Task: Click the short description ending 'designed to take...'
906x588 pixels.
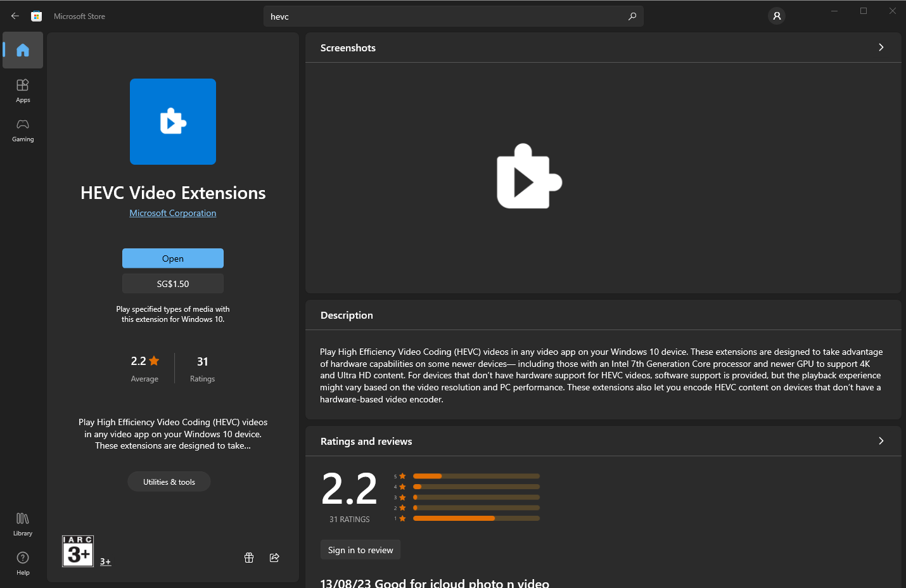Action: (173, 434)
